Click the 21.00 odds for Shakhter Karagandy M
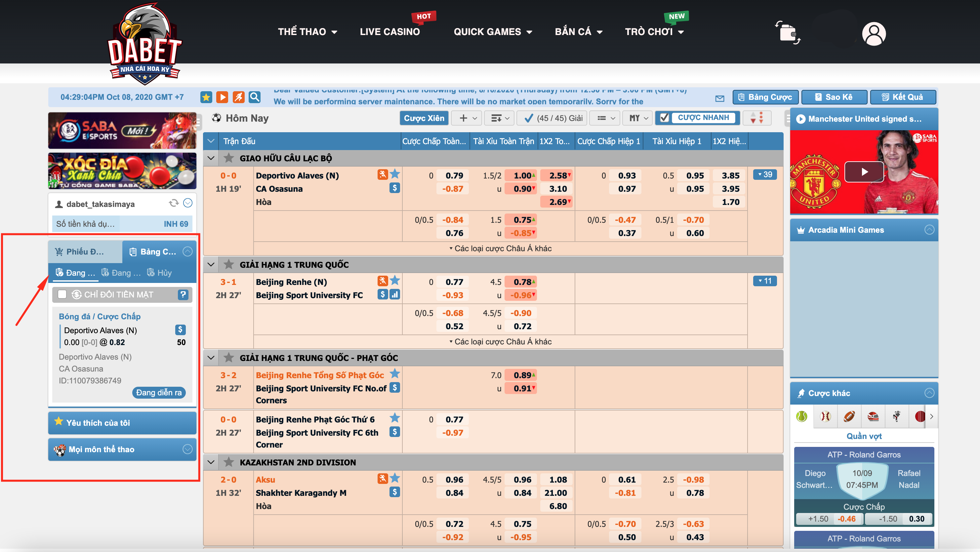980x552 pixels. (555, 493)
